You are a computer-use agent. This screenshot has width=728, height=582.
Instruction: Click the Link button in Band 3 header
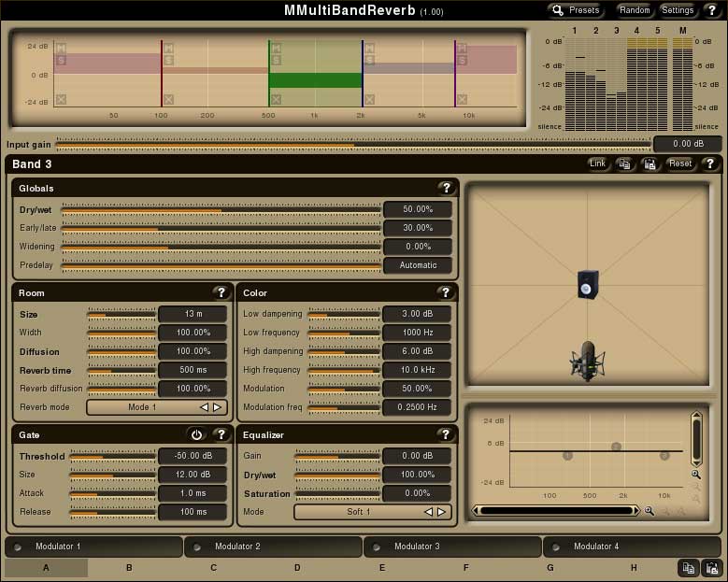pos(597,163)
